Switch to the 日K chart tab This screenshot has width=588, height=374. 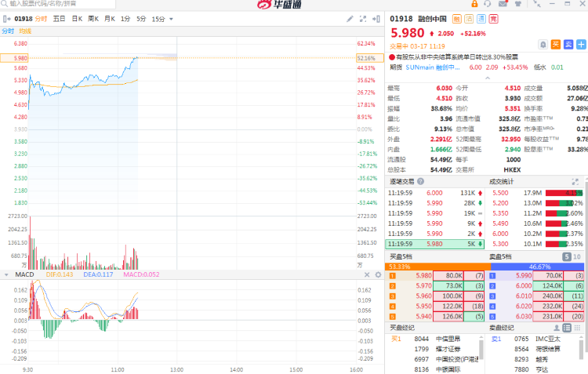point(77,19)
